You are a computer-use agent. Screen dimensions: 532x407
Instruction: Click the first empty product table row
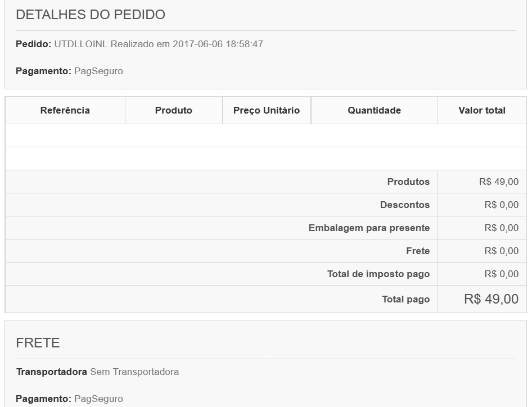click(265, 135)
